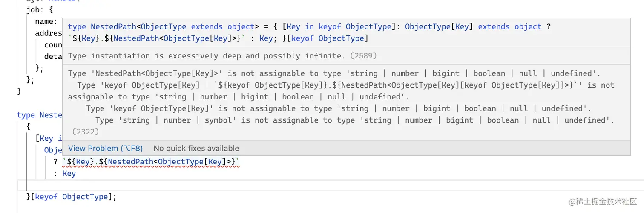The width and height of the screenshot is (644, 213).
Task: Click "Key;" in the tooltip's type signature
Action: tap(266, 38)
